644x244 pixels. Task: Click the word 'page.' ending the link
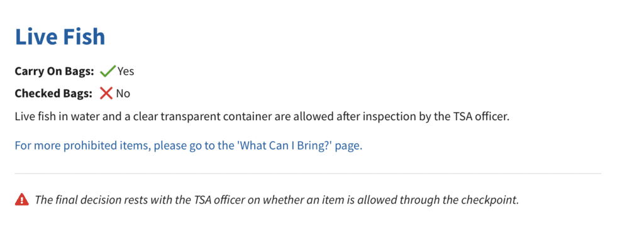[348, 147]
